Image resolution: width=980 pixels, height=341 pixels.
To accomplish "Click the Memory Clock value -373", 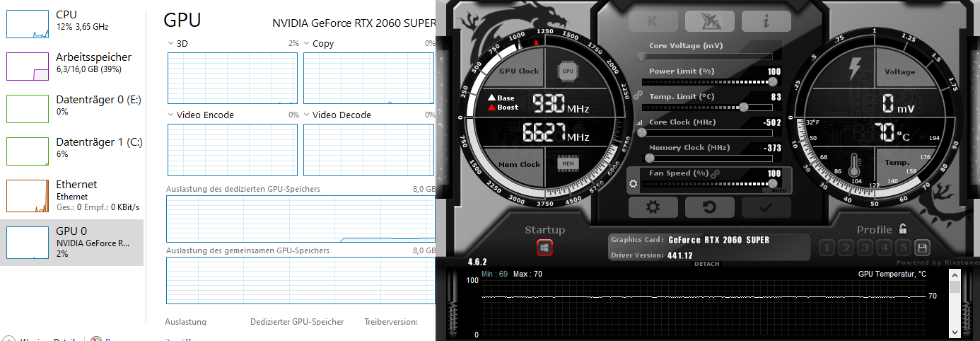I will pos(772,148).
